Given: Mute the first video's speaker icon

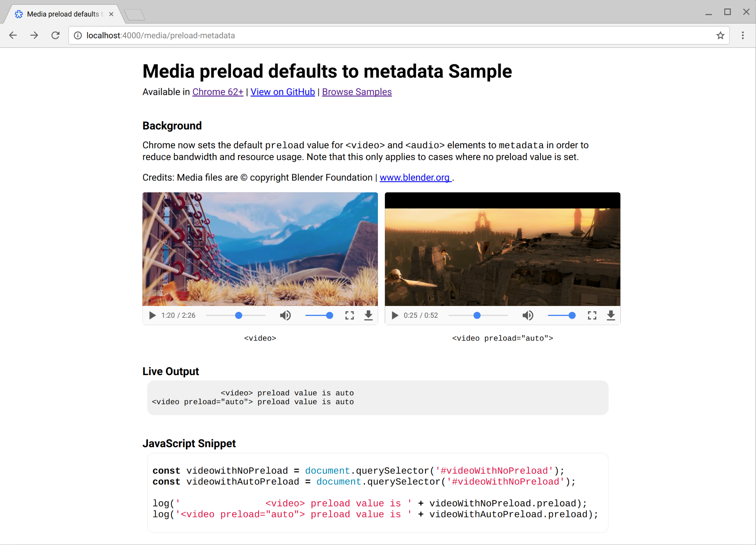Looking at the screenshot, I should coord(285,315).
